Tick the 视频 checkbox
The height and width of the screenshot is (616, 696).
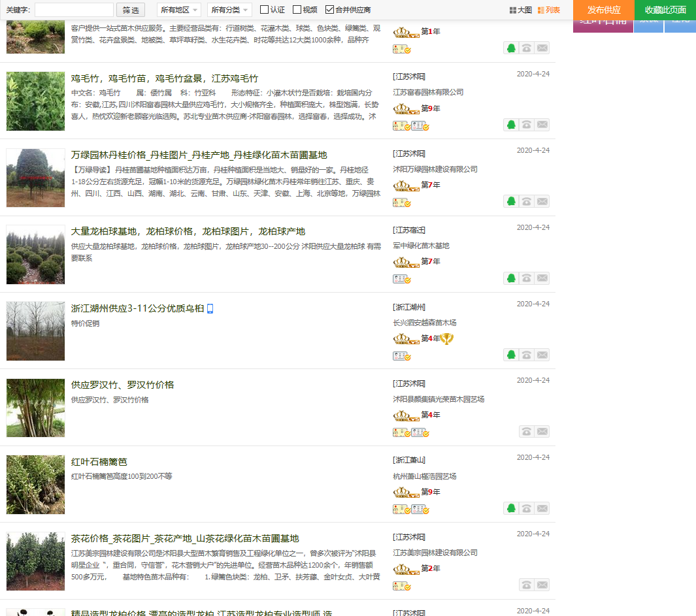297,9
